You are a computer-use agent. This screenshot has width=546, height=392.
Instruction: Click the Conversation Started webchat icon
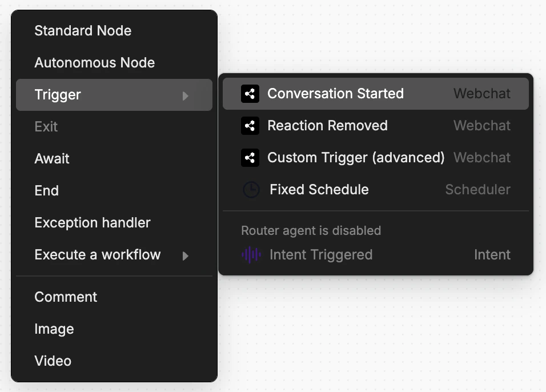tap(250, 94)
